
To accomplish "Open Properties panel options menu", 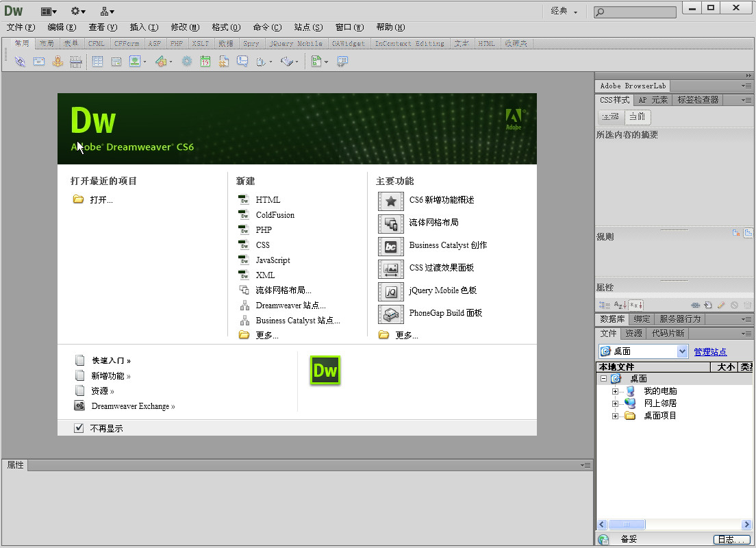I will (585, 465).
